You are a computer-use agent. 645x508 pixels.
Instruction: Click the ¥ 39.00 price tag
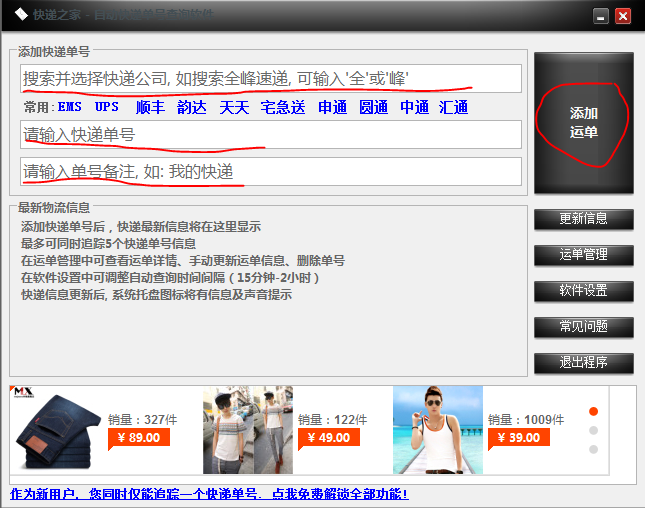tap(519, 438)
